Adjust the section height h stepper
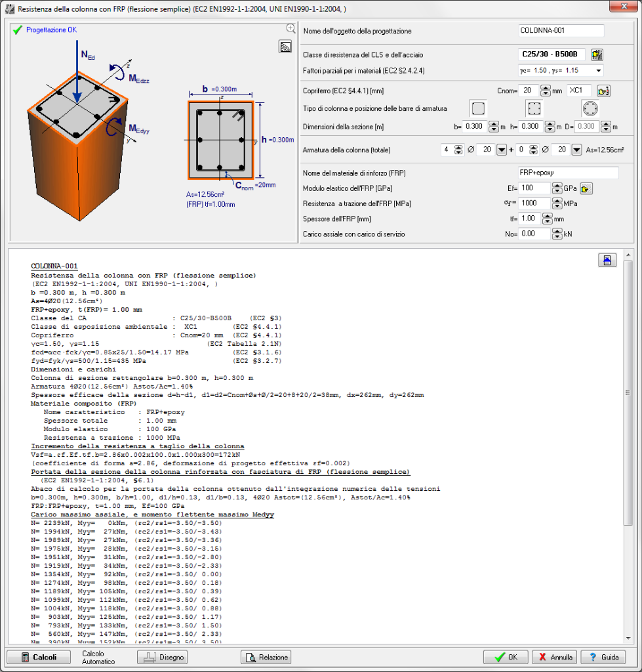The image size is (642, 672). (x=550, y=127)
